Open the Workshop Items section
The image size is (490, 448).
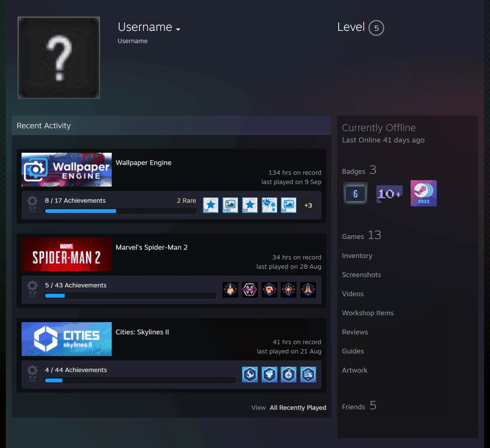[368, 313]
